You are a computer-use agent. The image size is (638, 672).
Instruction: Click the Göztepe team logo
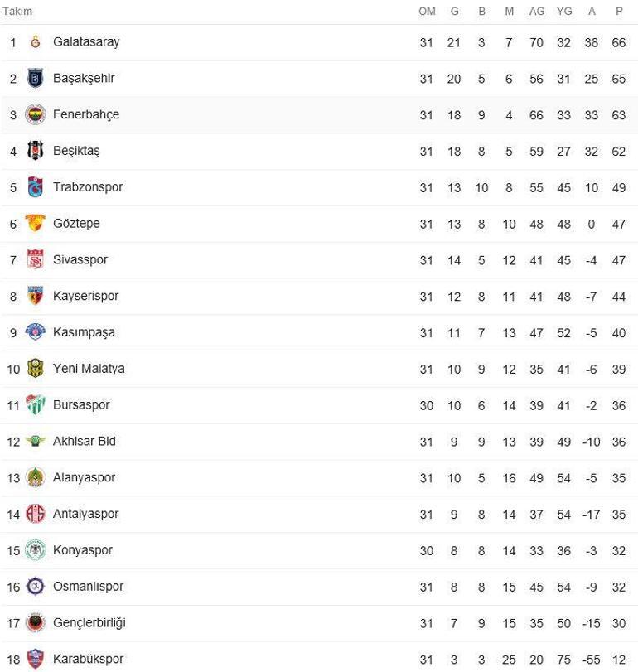[x=36, y=223]
